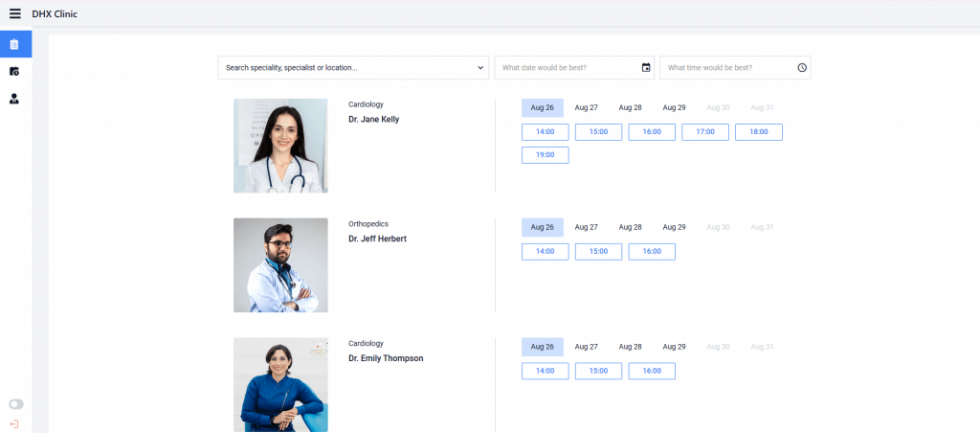The height and width of the screenshot is (433, 980).
Task: Click the 'What time would be best?' field
Action: coord(735,68)
